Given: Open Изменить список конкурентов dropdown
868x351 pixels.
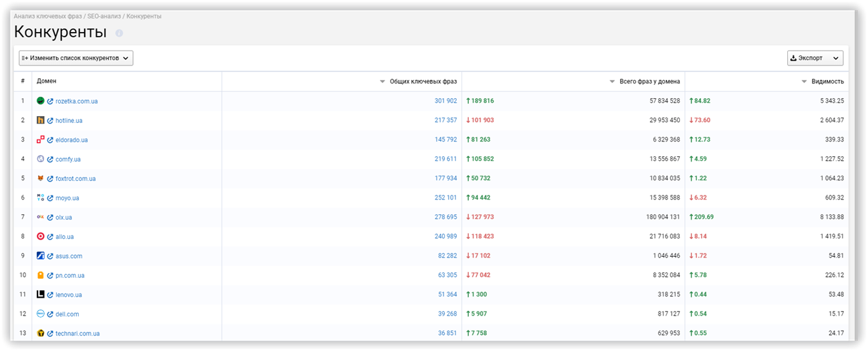Looking at the screenshot, I should (76, 58).
